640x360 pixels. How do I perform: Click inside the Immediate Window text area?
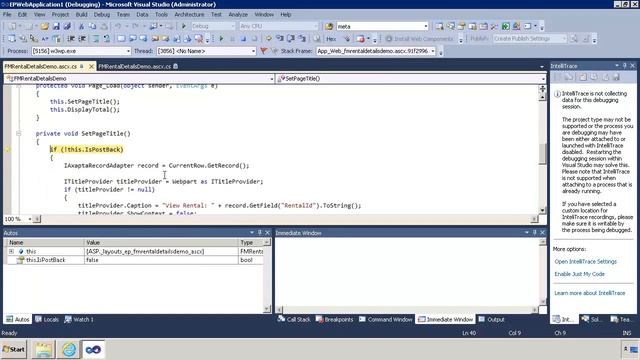pos(407,271)
